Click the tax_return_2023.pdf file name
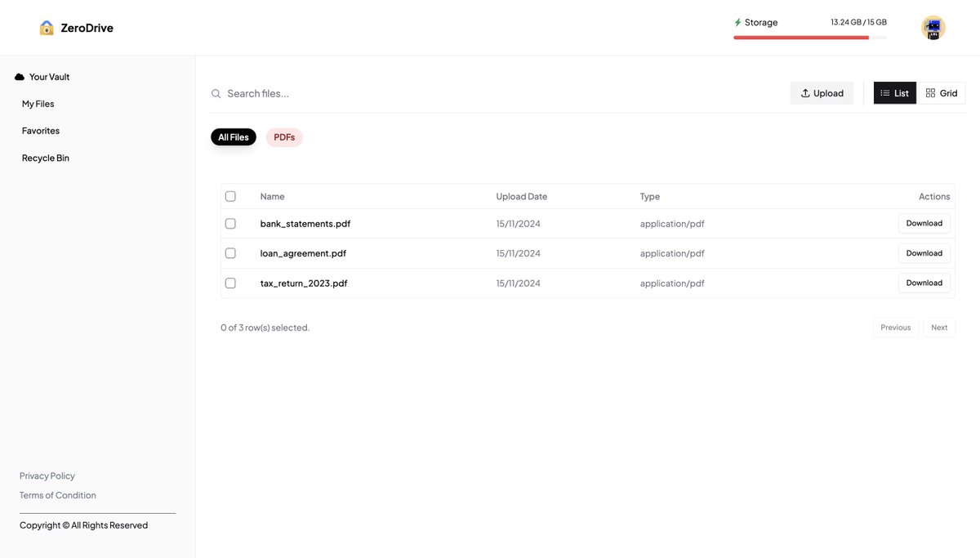 pyautogui.click(x=304, y=283)
